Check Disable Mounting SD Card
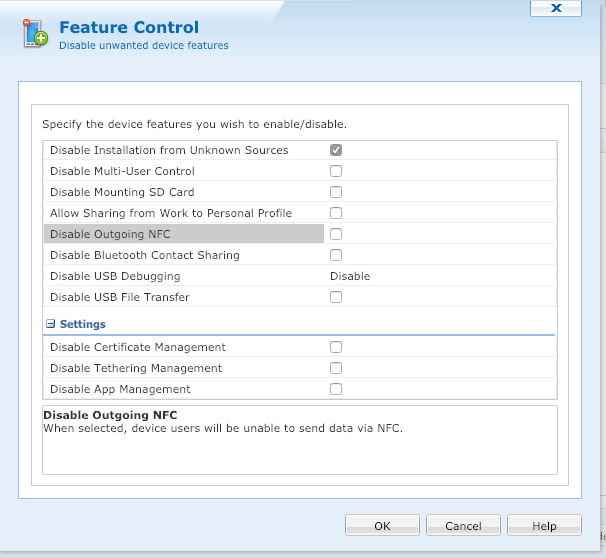 [336, 192]
